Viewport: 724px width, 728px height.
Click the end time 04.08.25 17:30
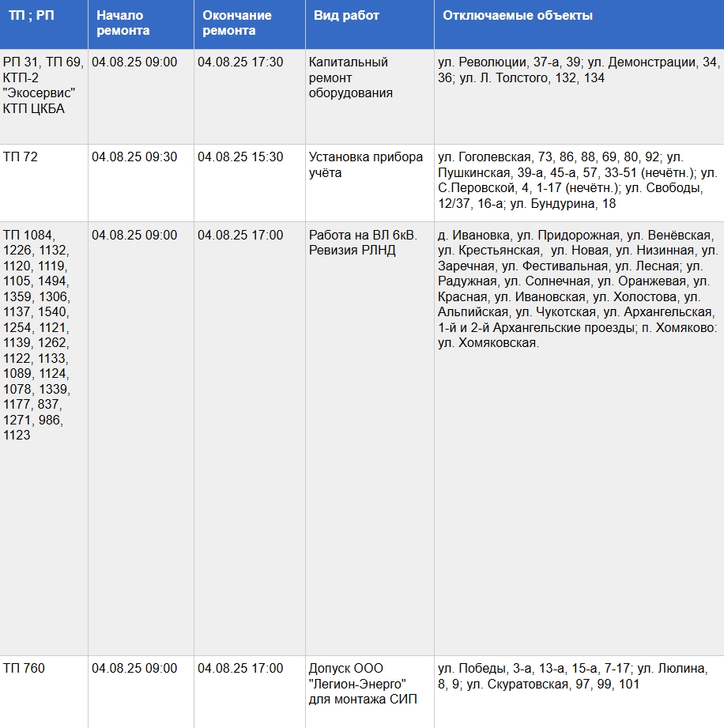click(240, 62)
